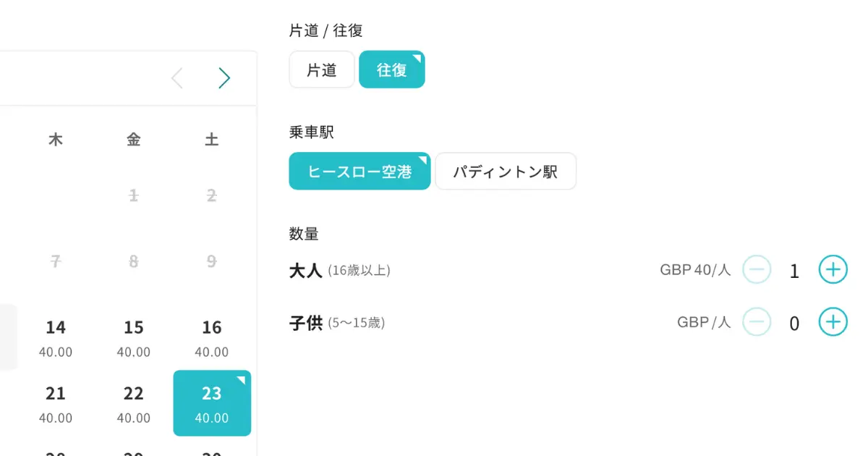Select highlighted date 23 priced 40.00
The width and height of the screenshot is (868, 456).
pyautogui.click(x=212, y=403)
